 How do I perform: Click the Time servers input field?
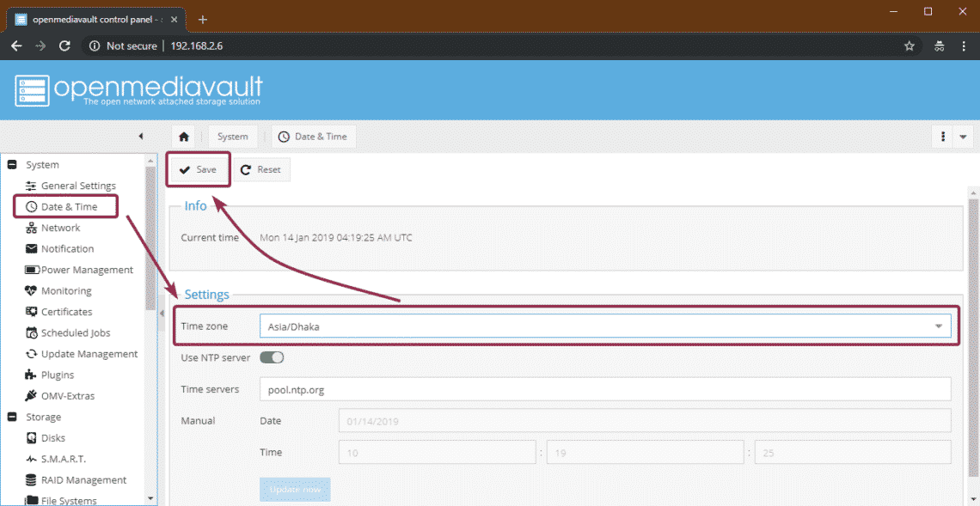(x=604, y=389)
